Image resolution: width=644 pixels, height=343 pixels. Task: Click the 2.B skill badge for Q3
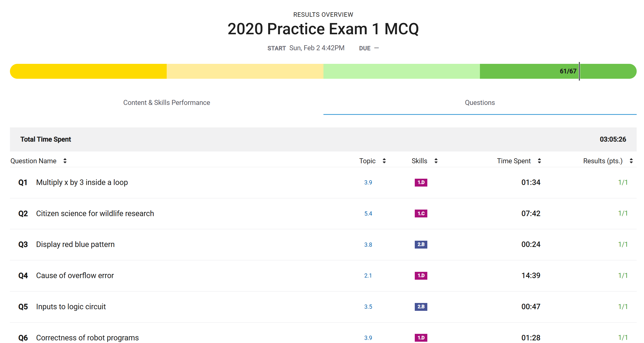(421, 244)
